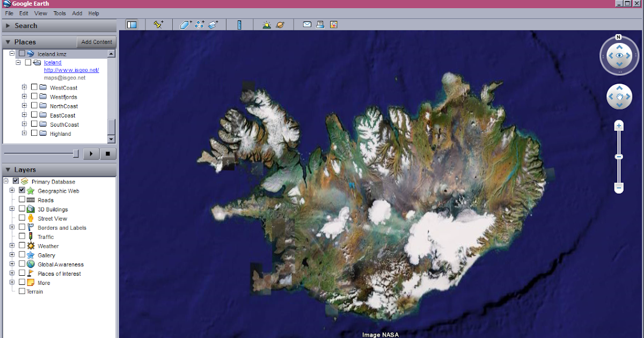
Task: Click the Add Content button
Action: pyautogui.click(x=96, y=42)
